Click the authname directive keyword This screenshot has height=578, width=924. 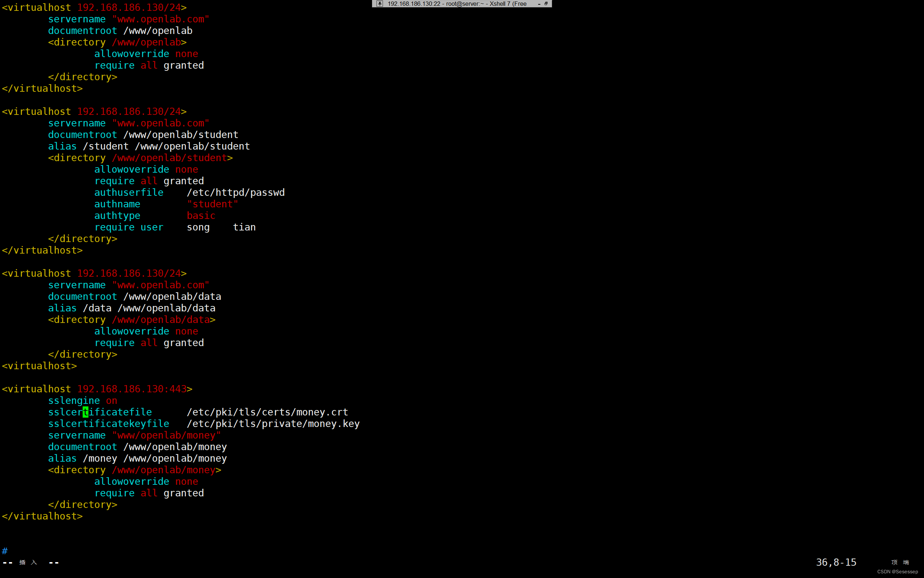coord(117,204)
